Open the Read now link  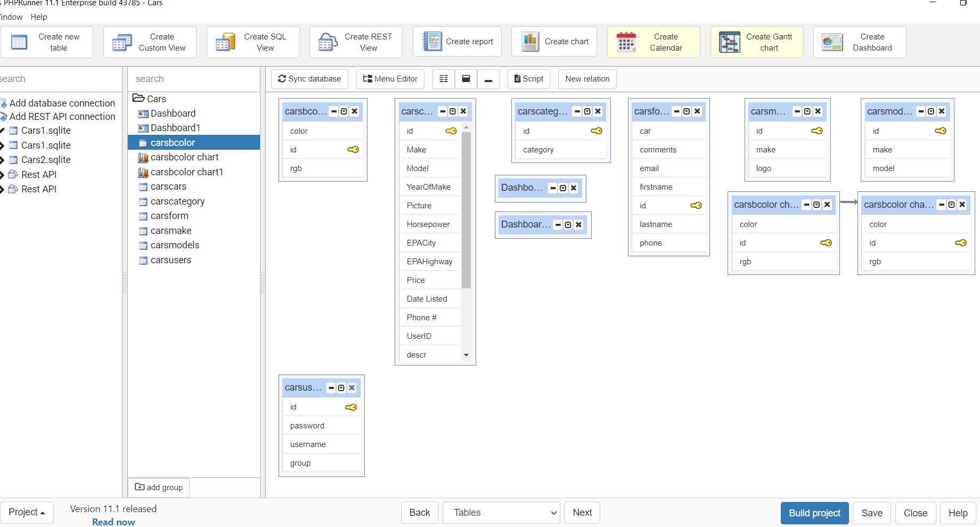113,522
